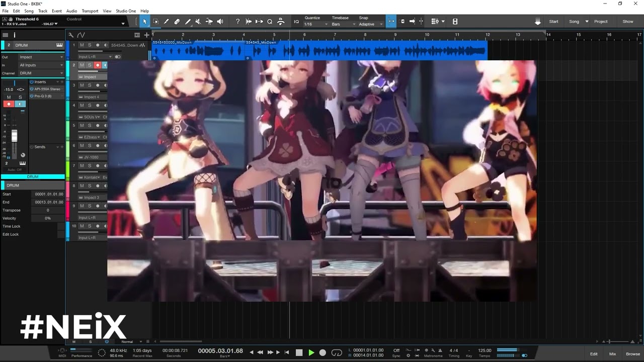This screenshot has width=644, height=362.
Task: Open the Browse panel
Action: 633,354
